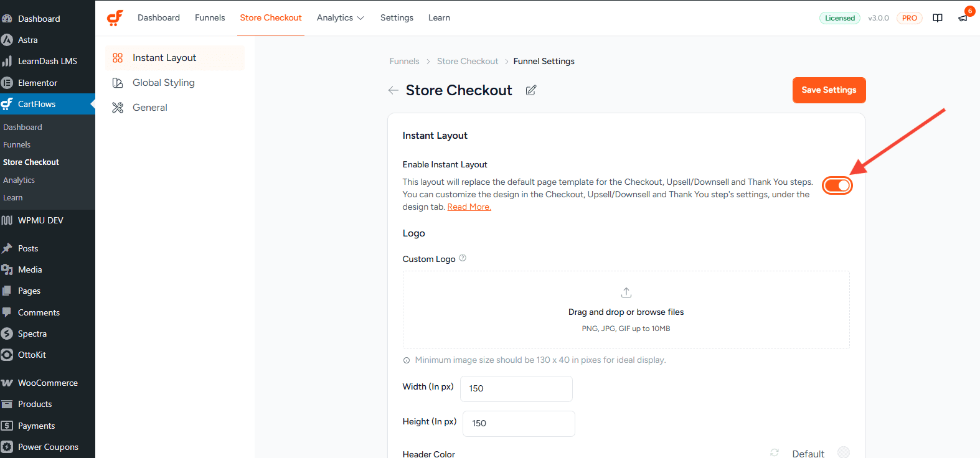980x458 pixels.
Task: Open Analytics under CartFlows submenu
Action: [19, 180]
